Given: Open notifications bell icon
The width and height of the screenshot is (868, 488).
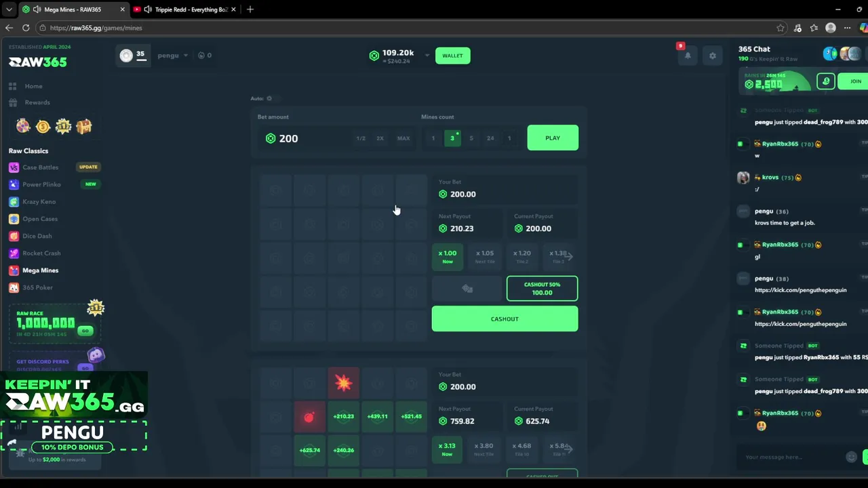Looking at the screenshot, I should click(x=688, y=56).
